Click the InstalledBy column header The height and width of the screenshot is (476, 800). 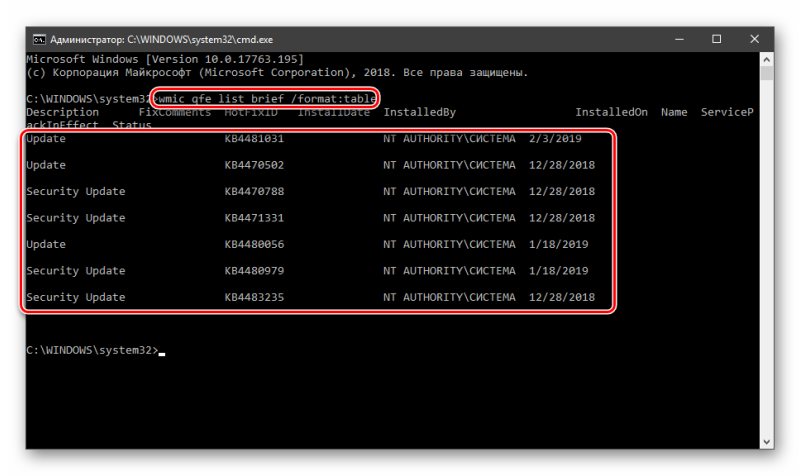click(x=419, y=112)
